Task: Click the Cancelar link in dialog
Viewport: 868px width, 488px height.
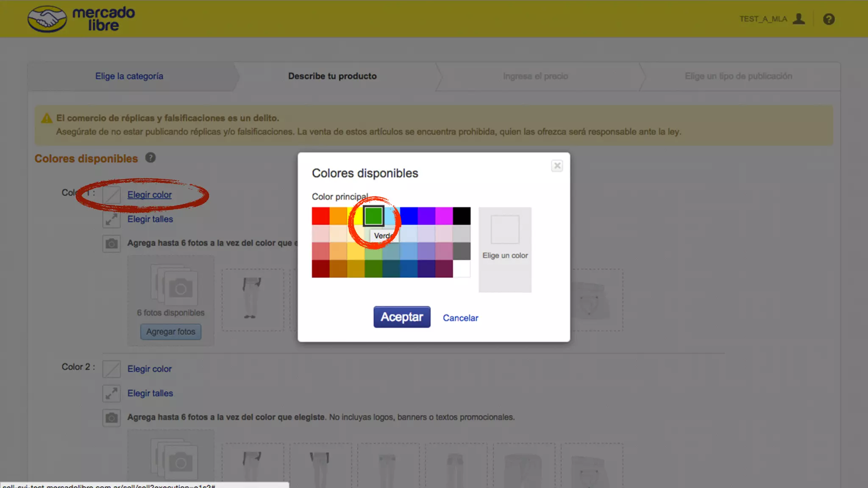Action: (460, 318)
